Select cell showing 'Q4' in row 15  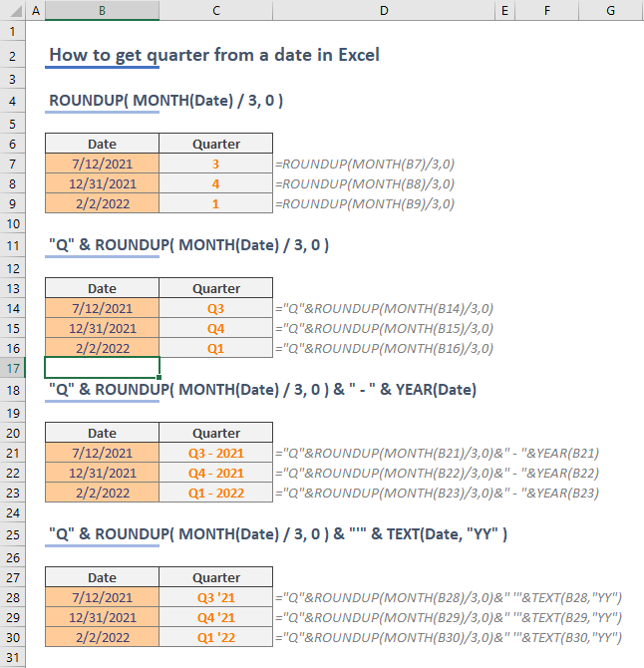point(216,328)
